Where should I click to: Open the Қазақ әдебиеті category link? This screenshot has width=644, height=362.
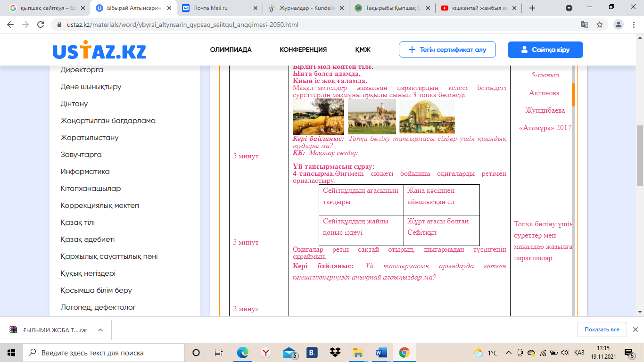(88, 239)
